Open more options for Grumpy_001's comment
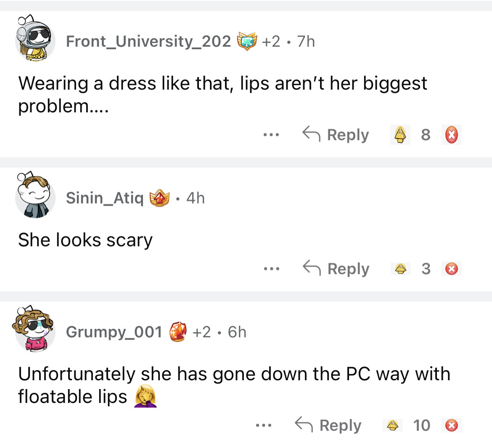The image size is (492, 448). (264, 425)
